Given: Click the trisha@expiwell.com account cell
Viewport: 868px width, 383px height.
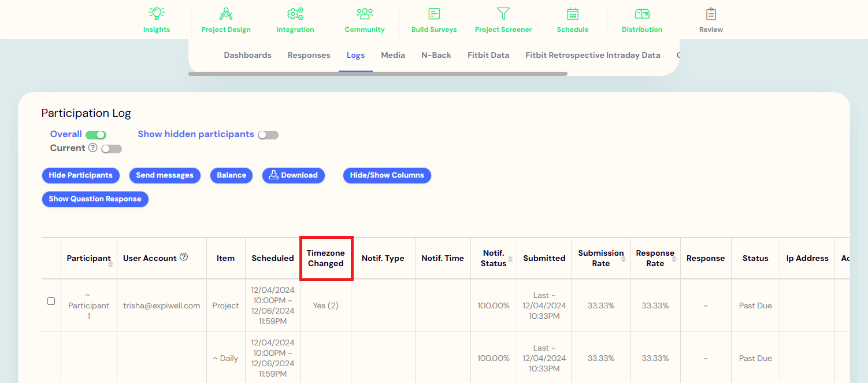Looking at the screenshot, I should click(x=162, y=305).
